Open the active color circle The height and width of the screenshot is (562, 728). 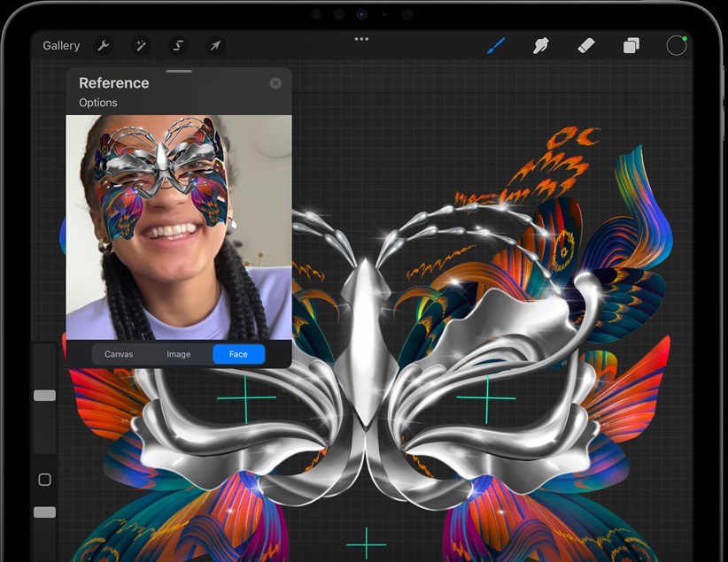pos(677,45)
